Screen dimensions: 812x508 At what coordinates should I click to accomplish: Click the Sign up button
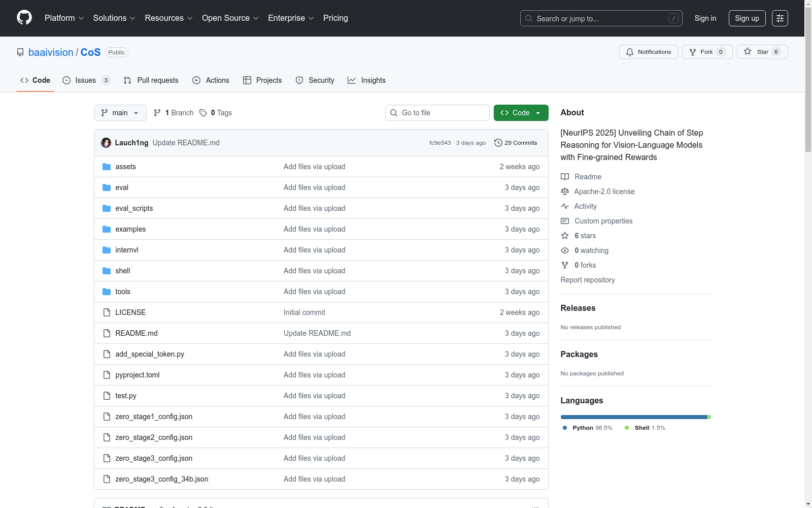747,18
